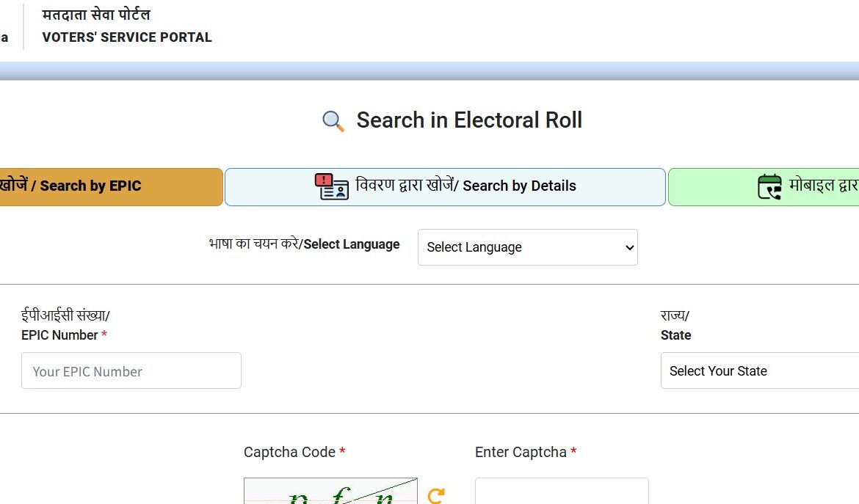Click the Enter Captcha label text
The height and width of the screenshot is (504, 859).
(521, 452)
